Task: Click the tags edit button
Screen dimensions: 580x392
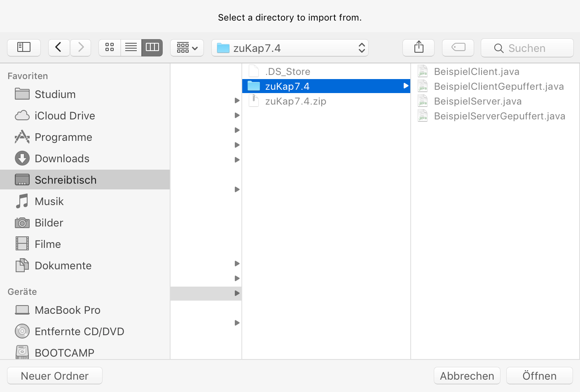Action: coord(458,47)
